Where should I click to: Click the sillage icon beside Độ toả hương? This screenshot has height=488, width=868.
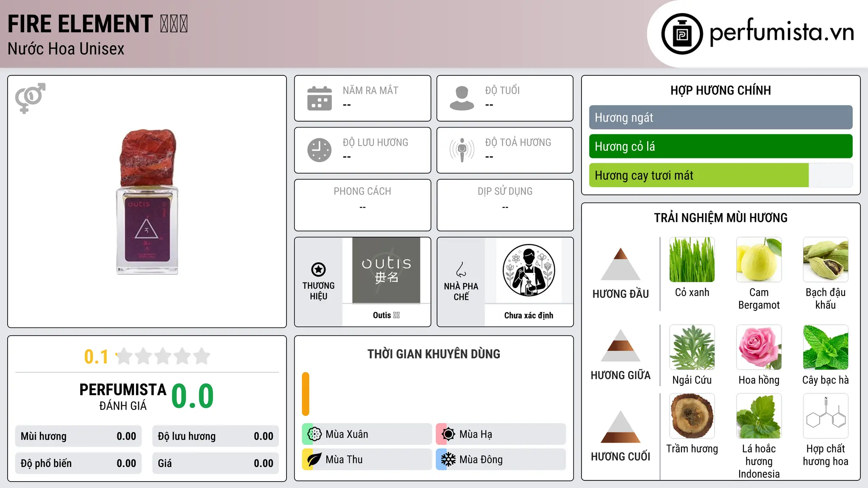click(x=462, y=150)
